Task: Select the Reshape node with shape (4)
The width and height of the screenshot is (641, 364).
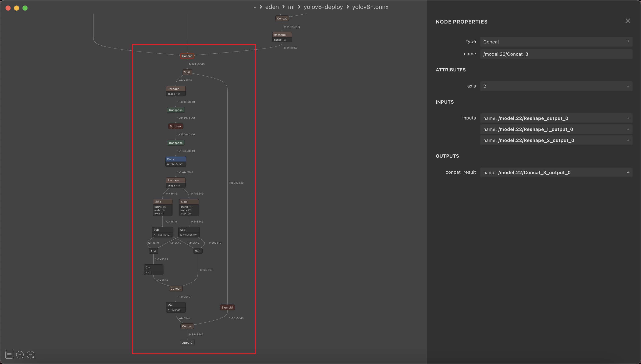Action: 176,91
